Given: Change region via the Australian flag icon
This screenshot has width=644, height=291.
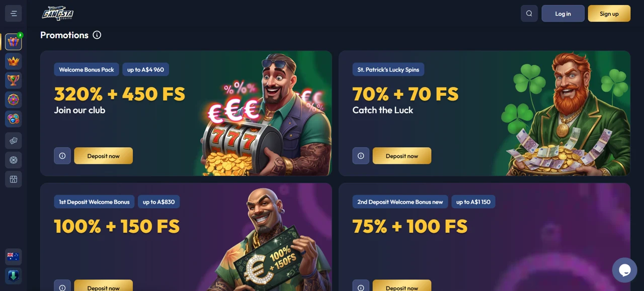Looking at the screenshot, I should tap(14, 256).
